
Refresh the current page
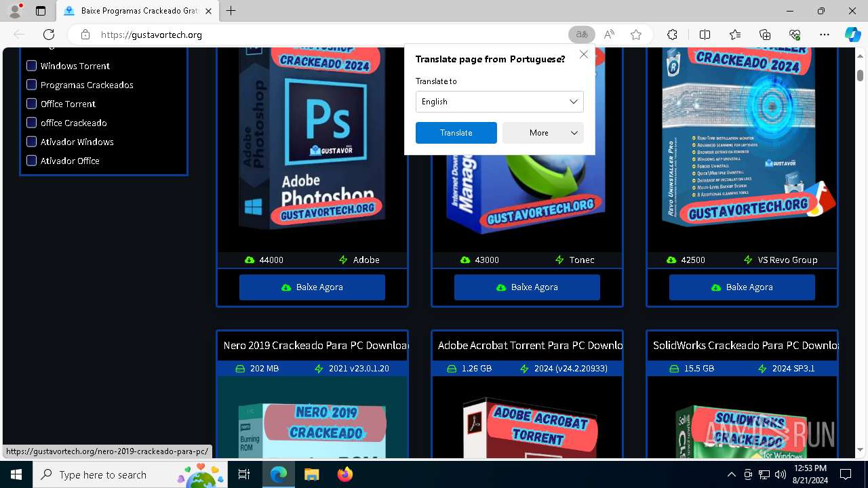click(x=49, y=35)
